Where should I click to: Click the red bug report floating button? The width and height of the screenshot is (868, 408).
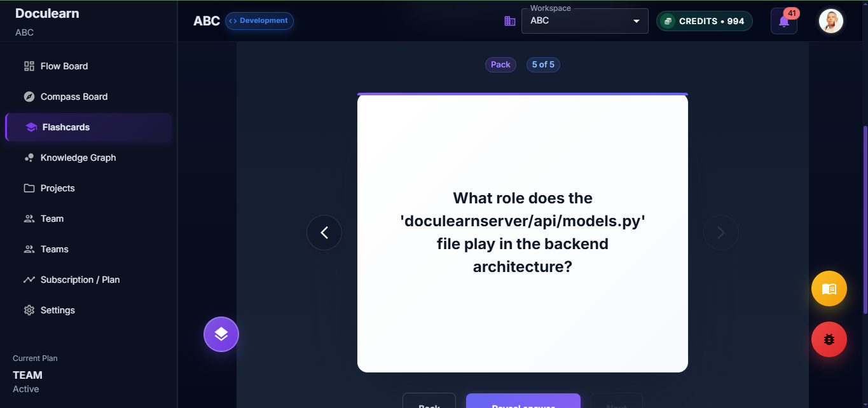(x=829, y=339)
